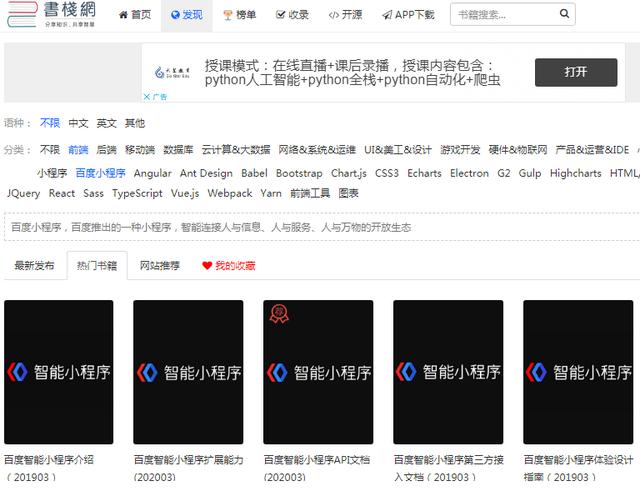This screenshot has width=640, height=496.
Task: Choose the Highcharts subcategory
Action: tap(576, 173)
